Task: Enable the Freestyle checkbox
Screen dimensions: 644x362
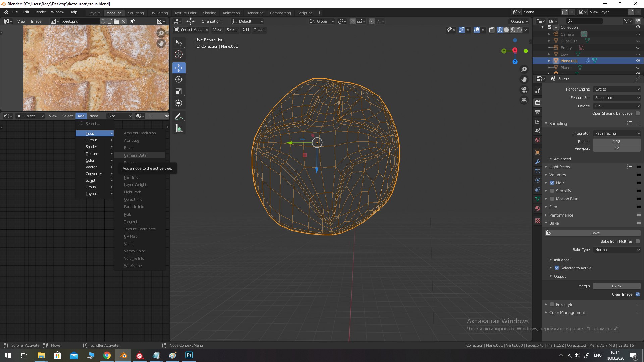Action: pyautogui.click(x=552, y=304)
